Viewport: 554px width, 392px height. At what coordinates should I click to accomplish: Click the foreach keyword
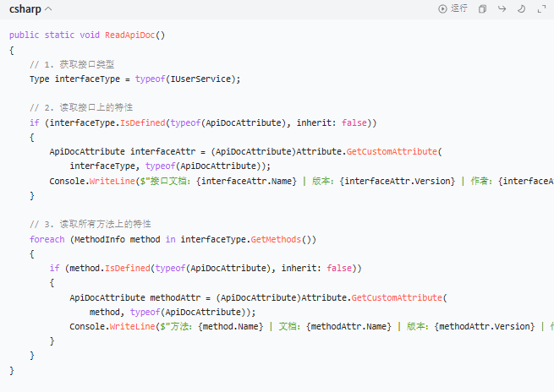click(47, 239)
